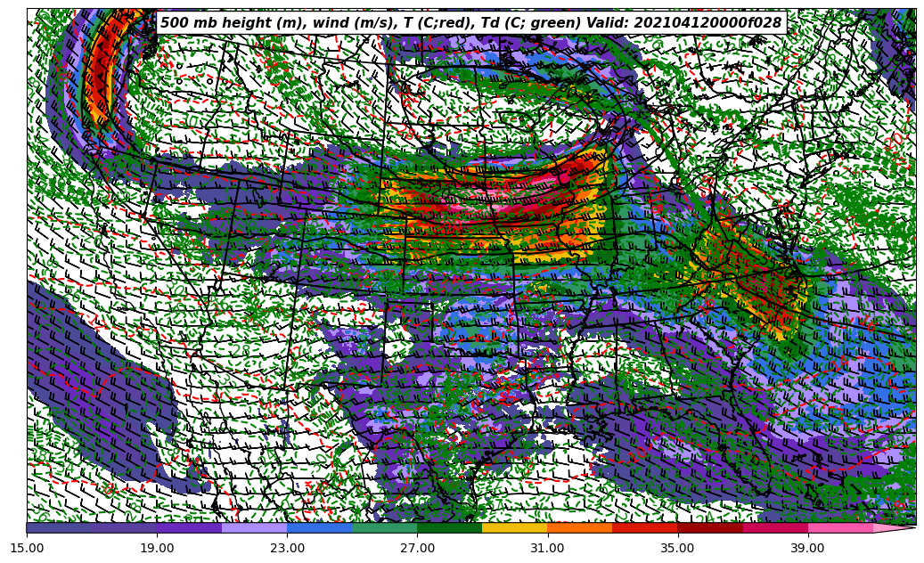Image resolution: width=924 pixels, height=563 pixels.
Task: Click the 19.00 colorbar tick label
Action: pos(158,548)
